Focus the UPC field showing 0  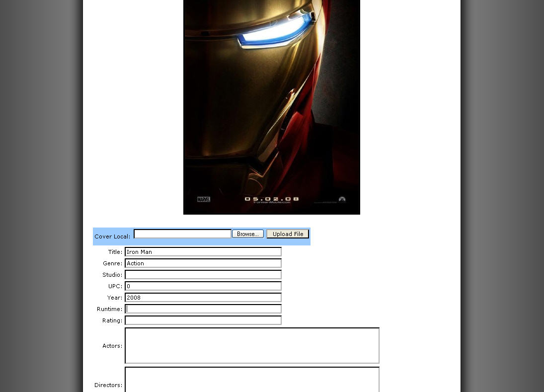point(203,286)
